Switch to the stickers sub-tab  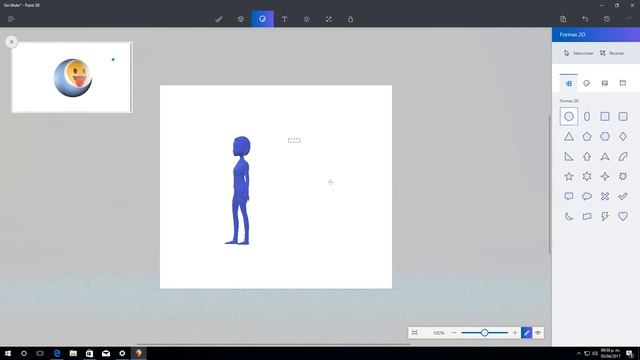tap(587, 83)
